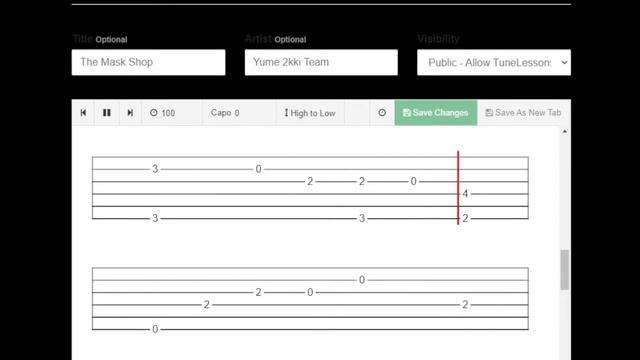Open the Visibility dropdown menu

494,62
